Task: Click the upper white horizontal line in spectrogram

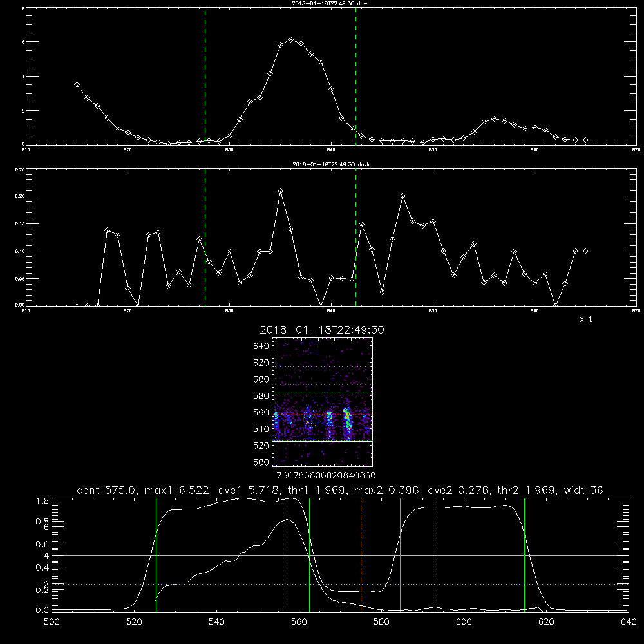Action: (x=323, y=363)
